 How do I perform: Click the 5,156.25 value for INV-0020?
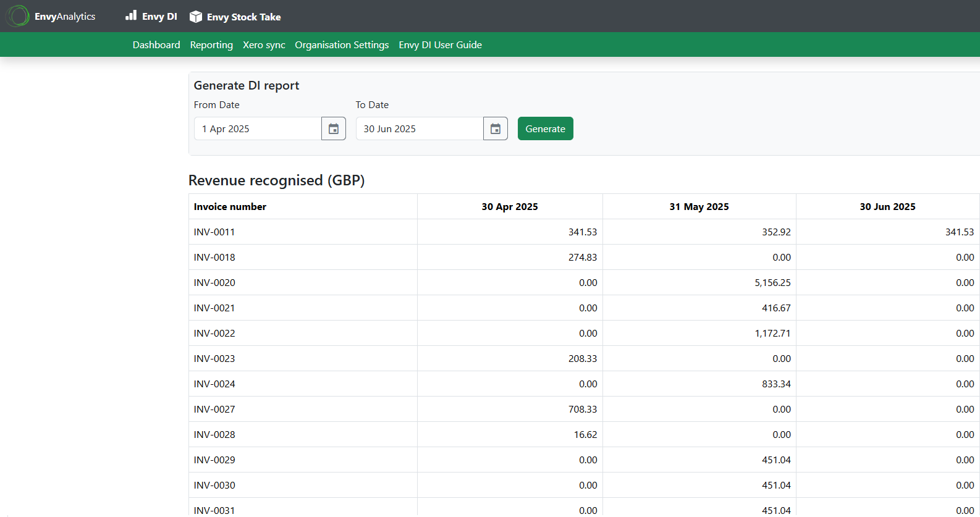tap(772, 282)
